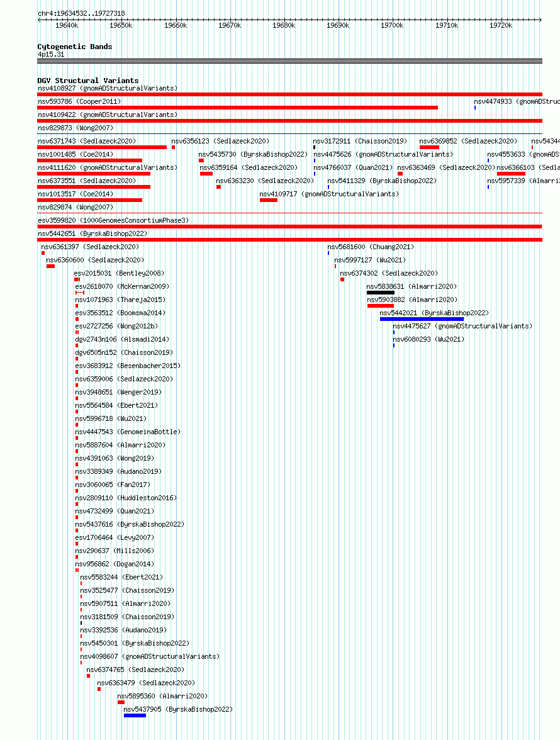Open dgv2743n106 (Alsmadi2014) variant
This screenshot has height=740, width=560.
click(x=122, y=339)
